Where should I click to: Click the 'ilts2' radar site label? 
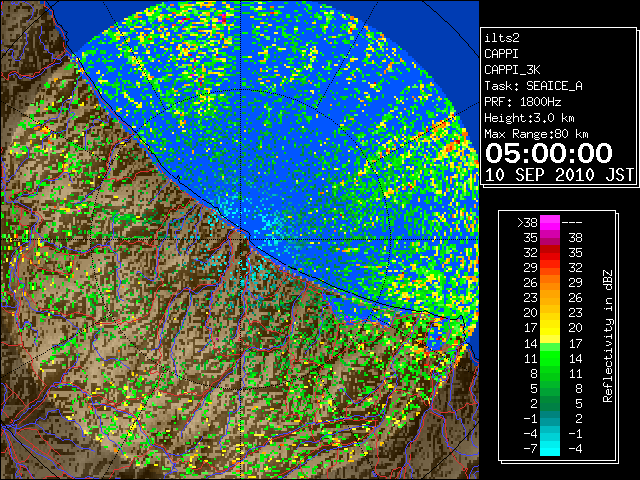pos(502,38)
